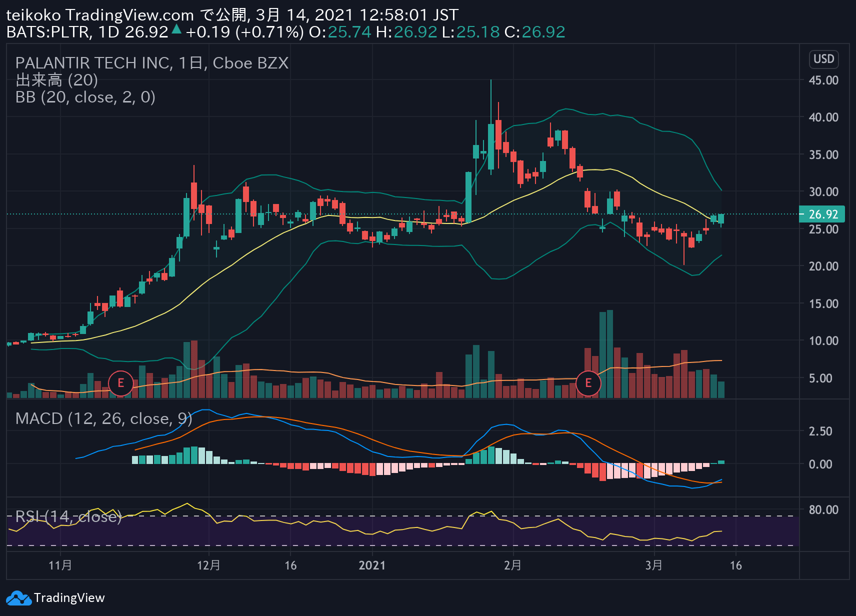Click the C:26.92 close value in header
This screenshot has width=856, height=616.
[x=535, y=32]
